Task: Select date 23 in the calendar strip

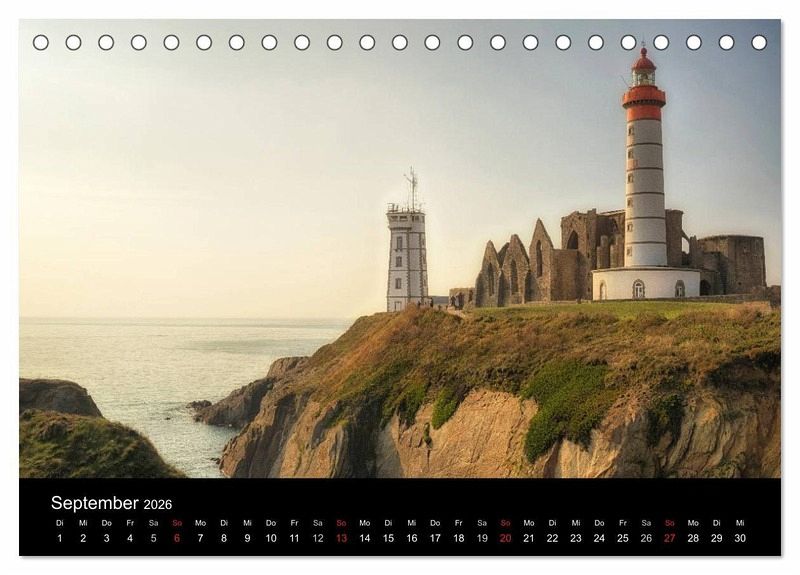Action: (x=576, y=538)
